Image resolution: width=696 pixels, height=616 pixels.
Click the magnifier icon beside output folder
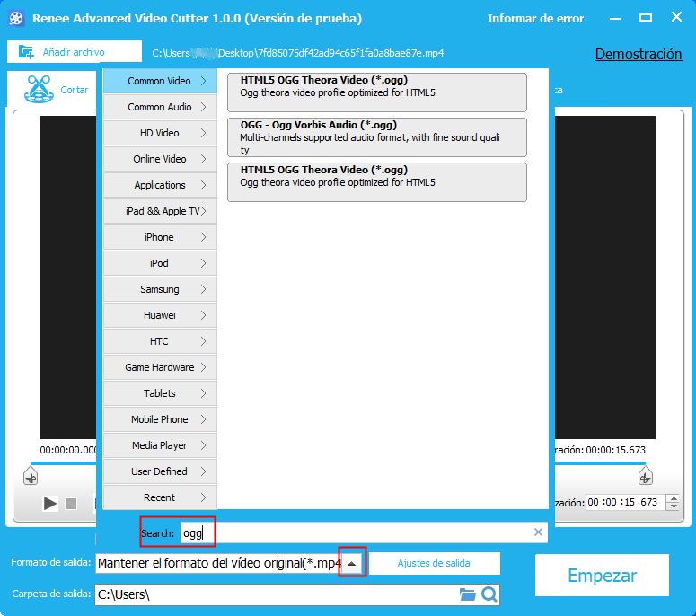click(x=489, y=594)
